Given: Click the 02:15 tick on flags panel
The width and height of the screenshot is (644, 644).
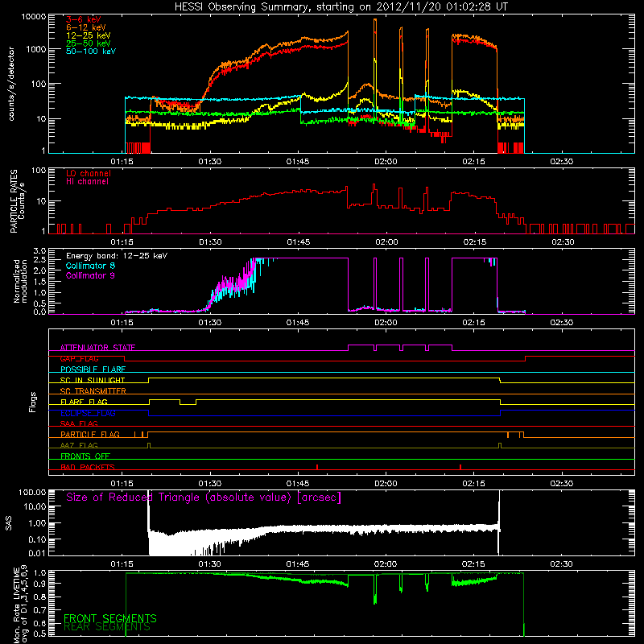Looking at the screenshot, I should pos(473,484).
